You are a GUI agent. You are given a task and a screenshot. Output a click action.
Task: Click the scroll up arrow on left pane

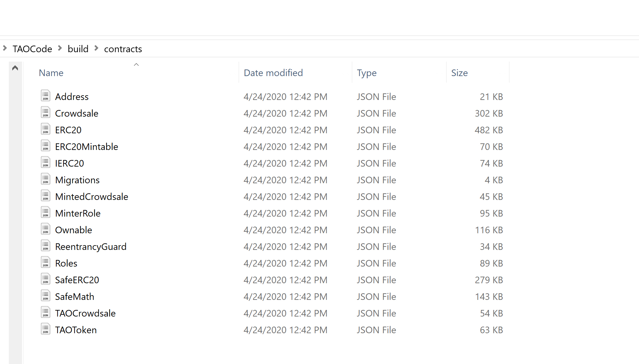[x=15, y=68]
